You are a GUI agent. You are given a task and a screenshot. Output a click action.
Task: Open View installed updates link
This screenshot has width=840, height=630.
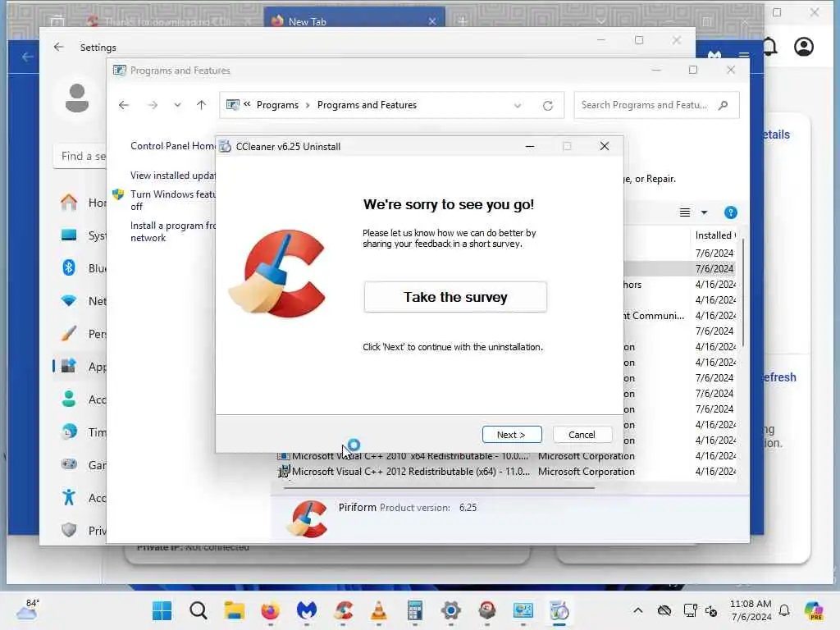(172, 176)
